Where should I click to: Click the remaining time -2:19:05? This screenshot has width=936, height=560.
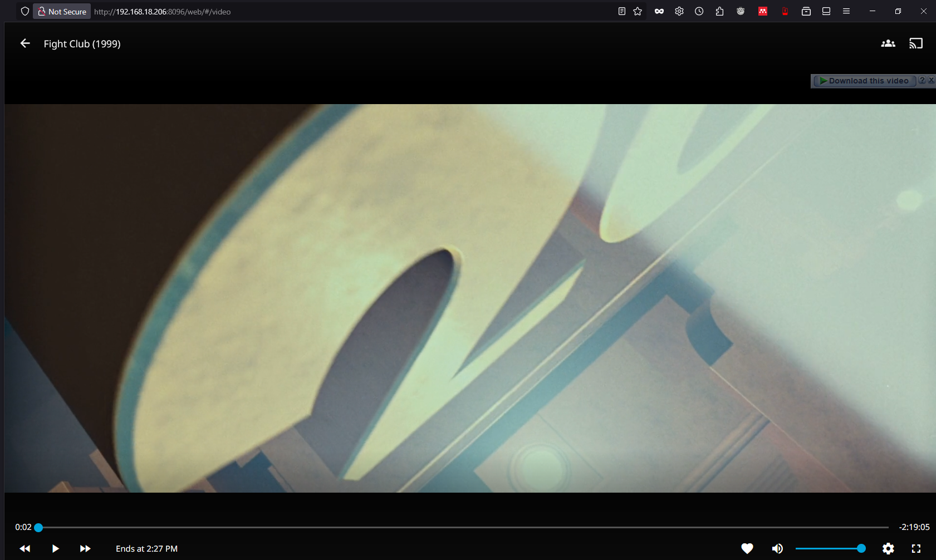coord(914,527)
